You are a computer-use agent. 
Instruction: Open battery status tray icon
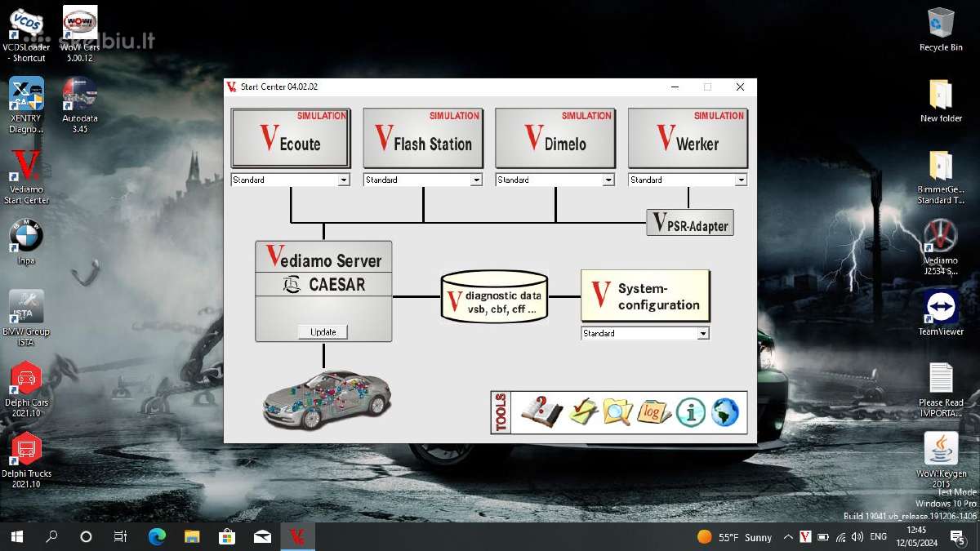point(822,536)
